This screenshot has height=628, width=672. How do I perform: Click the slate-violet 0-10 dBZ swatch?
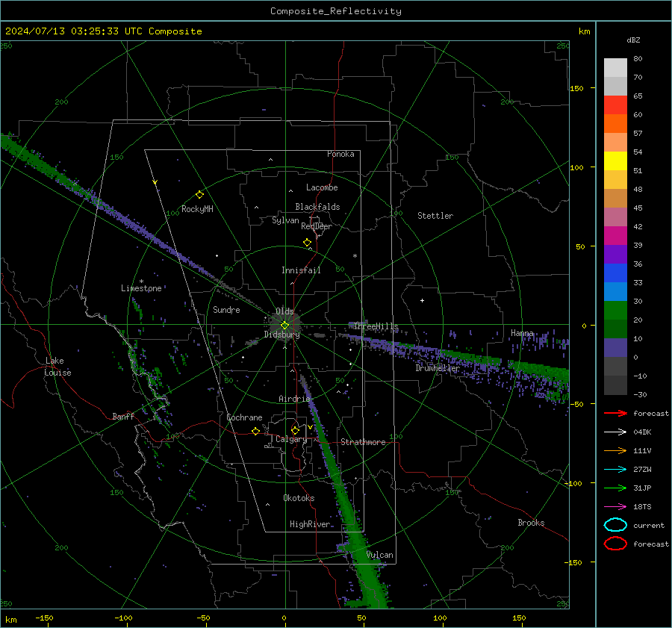615,348
